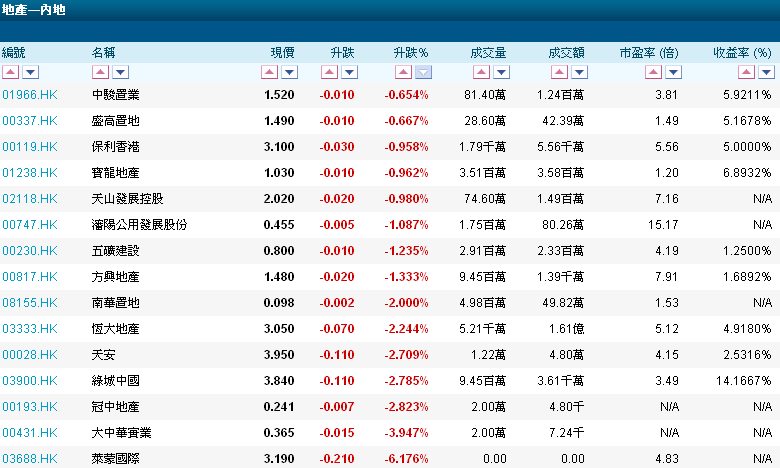This screenshot has width=780, height=468.
Task: Open stock link 08155.HK
Action: [x=30, y=302]
